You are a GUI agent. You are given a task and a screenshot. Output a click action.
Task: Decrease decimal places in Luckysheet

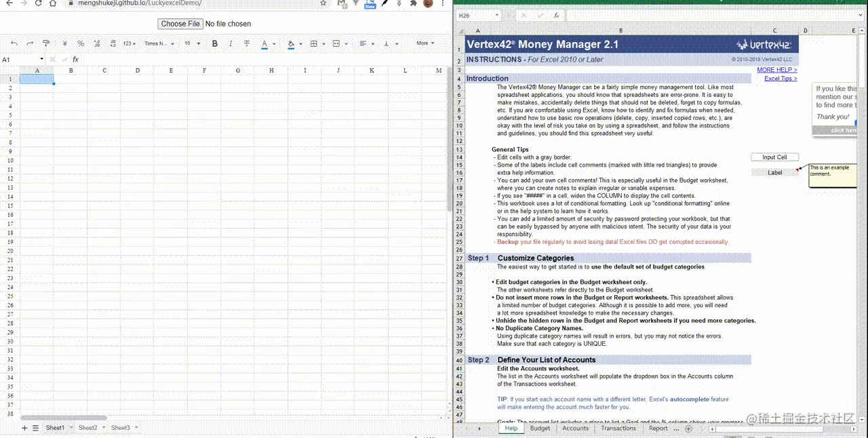(97, 43)
